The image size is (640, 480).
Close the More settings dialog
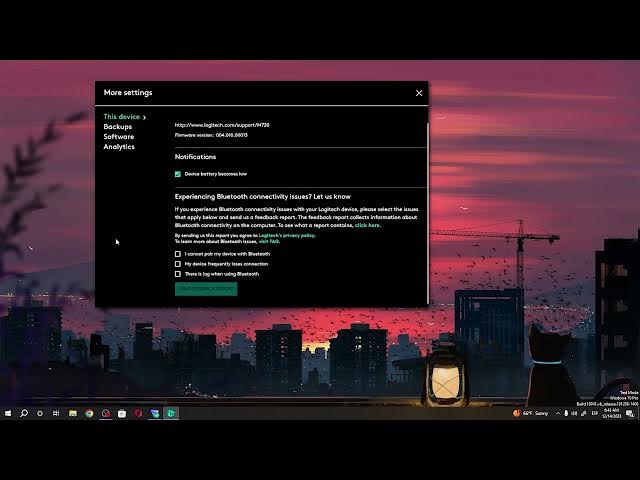point(419,93)
